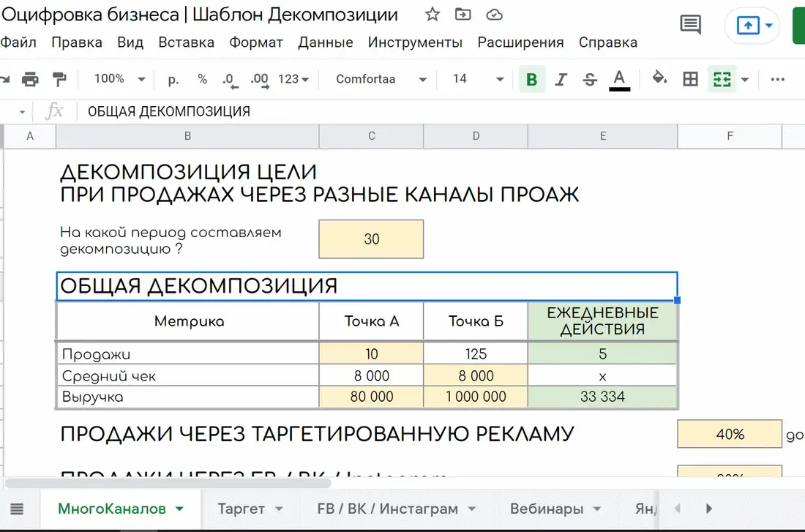
Task: Click the 40% share cell
Action: [x=730, y=434]
